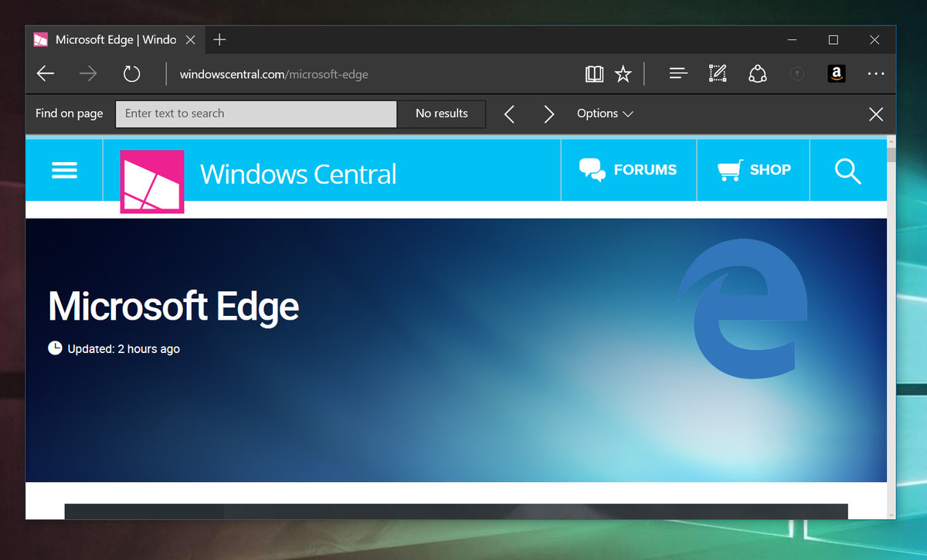This screenshot has width=927, height=560.
Task: Click the Make a Web Note icon
Action: [x=718, y=74]
